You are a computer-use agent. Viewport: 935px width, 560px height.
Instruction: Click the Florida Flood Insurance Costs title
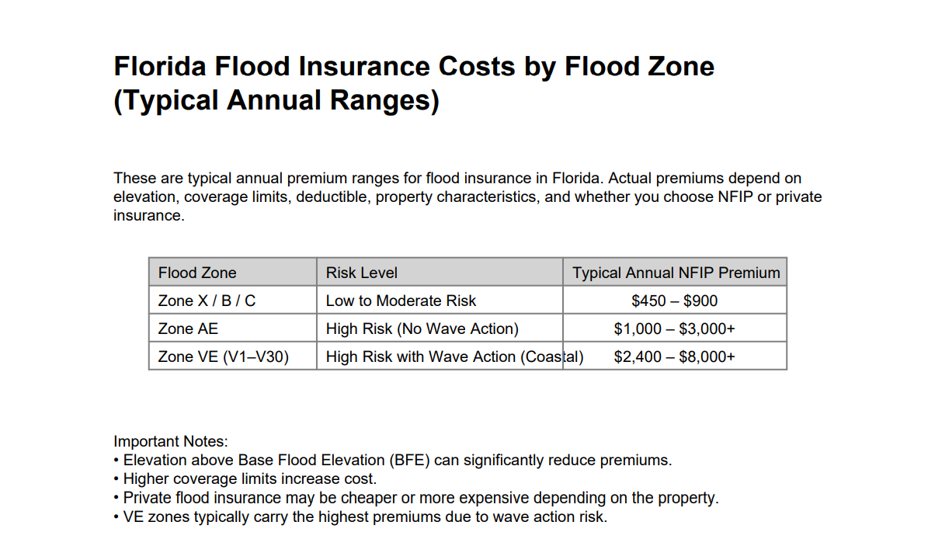(413, 66)
